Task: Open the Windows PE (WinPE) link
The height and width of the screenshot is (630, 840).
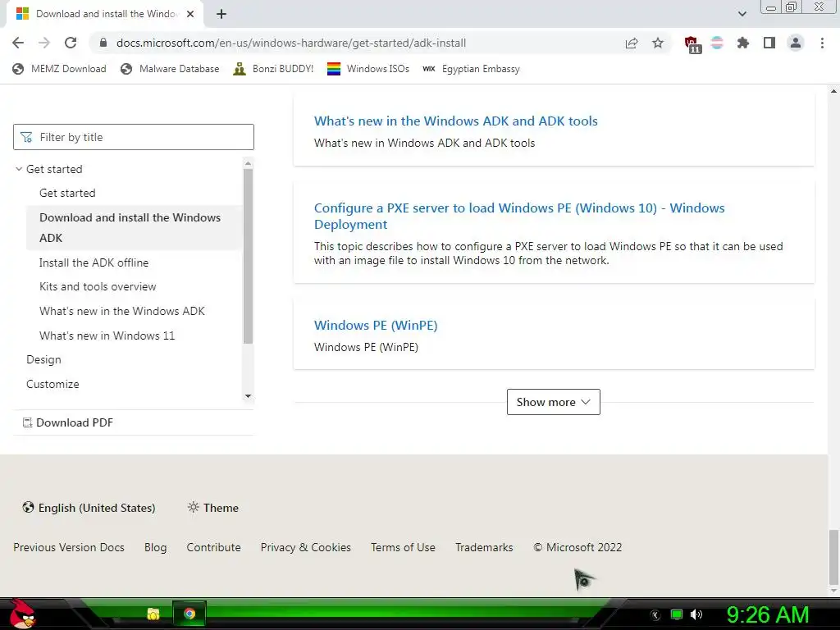Action: (376, 325)
